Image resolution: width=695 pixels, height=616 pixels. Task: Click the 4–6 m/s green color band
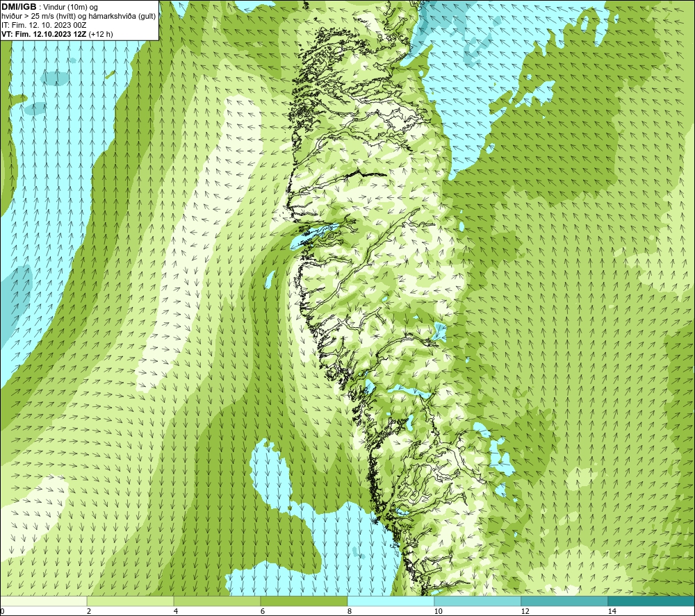217,601
